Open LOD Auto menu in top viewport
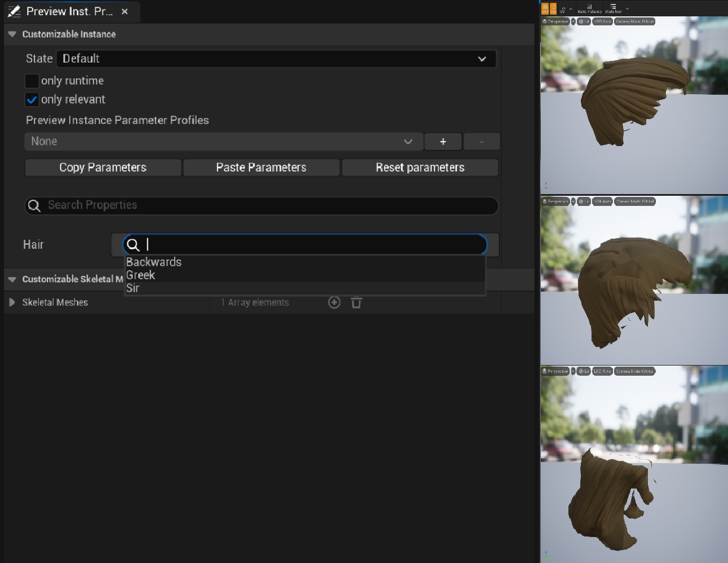This screenshot has width=728, height=563. tap(602, 21)
